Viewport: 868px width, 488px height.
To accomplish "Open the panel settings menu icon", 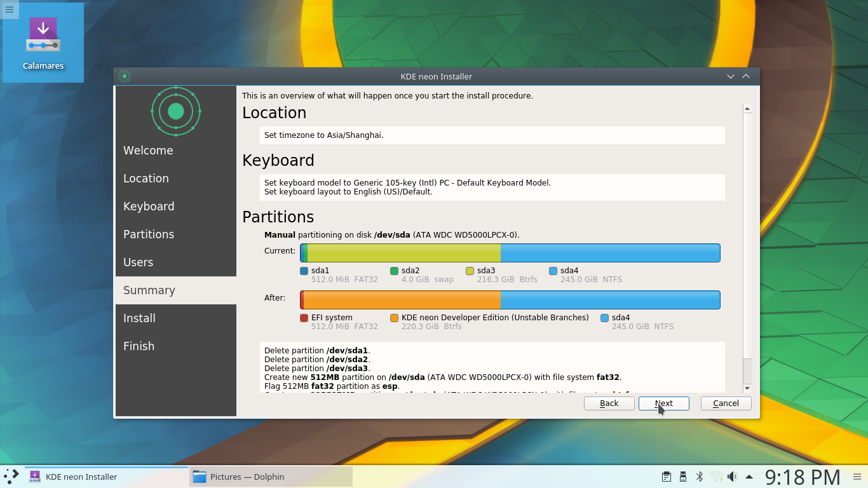I will pos(857,477).
